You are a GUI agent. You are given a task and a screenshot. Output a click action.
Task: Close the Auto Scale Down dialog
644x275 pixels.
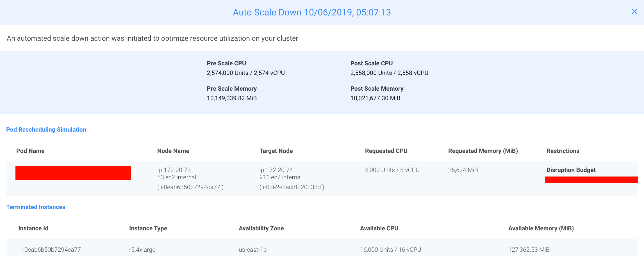pyautogui.click(x=634, y=12)
